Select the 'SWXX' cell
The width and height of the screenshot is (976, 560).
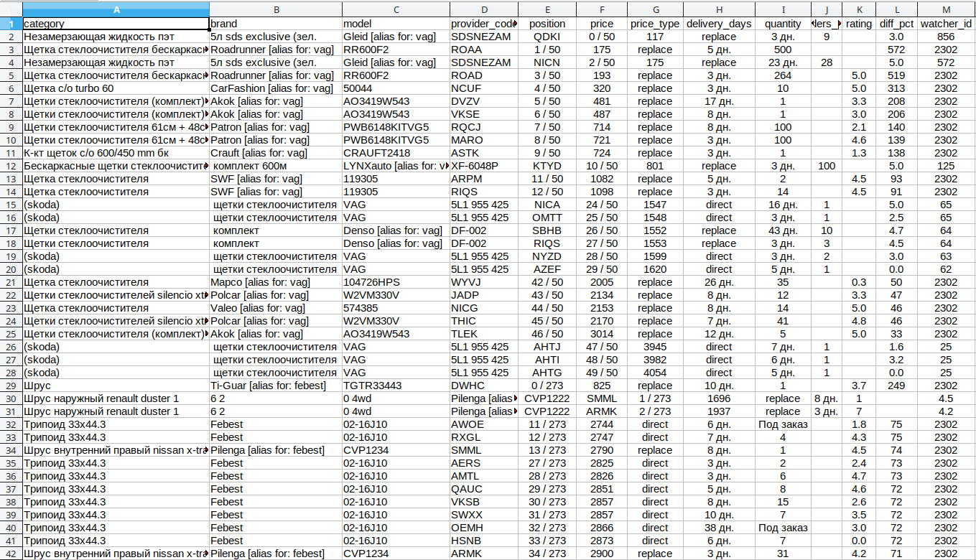[x=484, y=515]
